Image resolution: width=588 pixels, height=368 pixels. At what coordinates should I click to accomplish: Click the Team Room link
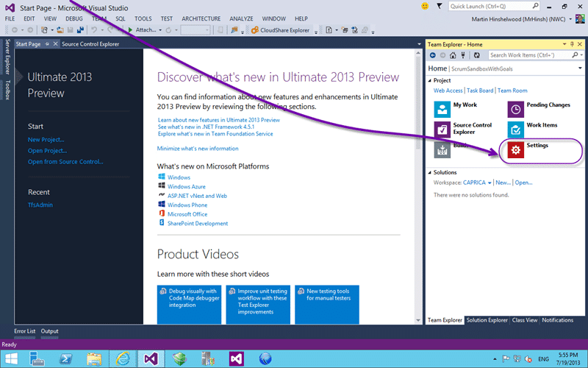point(512,91)
